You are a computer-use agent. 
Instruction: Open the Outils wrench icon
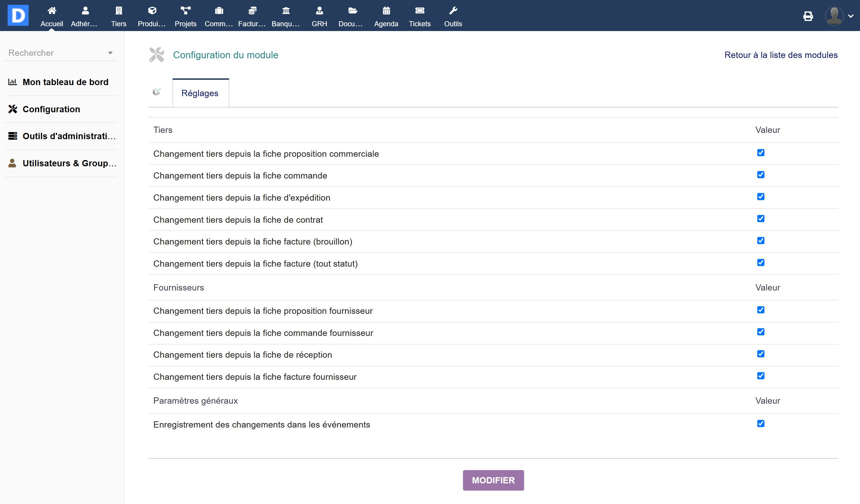pos(453,11)
